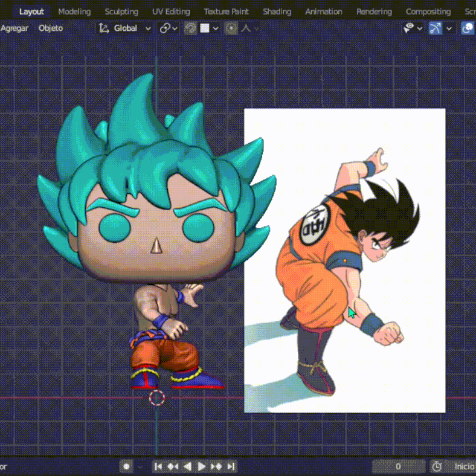Viewport: 476px width, 476px height.
Task: Open the Modeling workspace tab
Action: click(74, 11)
